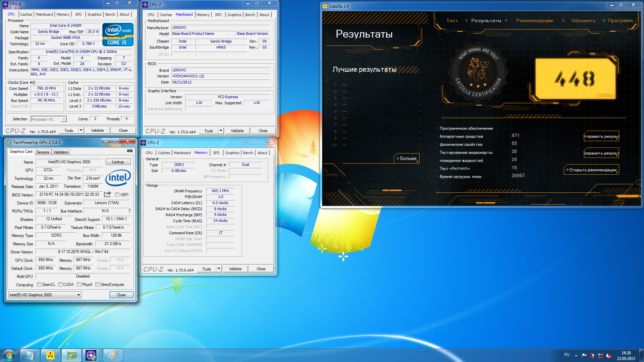Click the 'Intel Core i5 2450M' name value

coord(65,25)
